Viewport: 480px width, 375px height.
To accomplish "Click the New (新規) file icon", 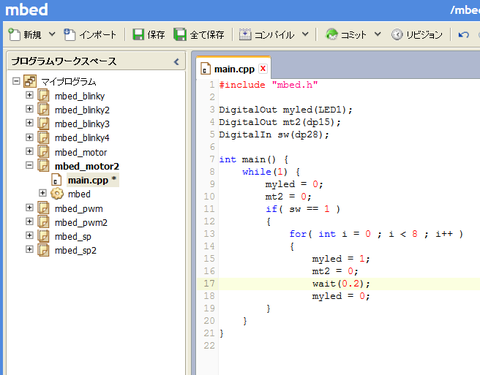I will [x=14, y=34].
